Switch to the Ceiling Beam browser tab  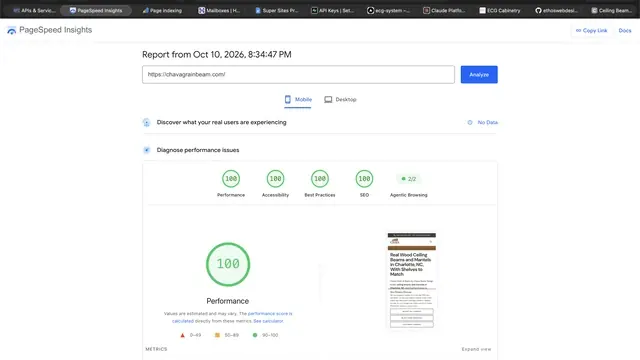click(612, 11)
